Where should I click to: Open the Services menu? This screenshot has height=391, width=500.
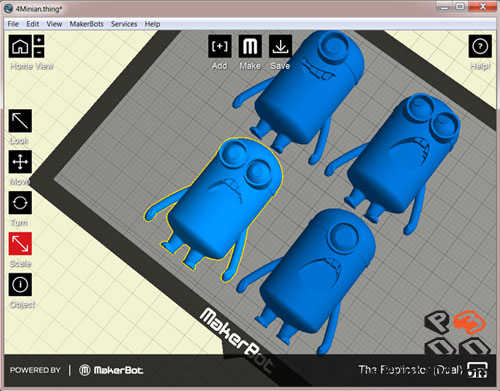pos(124,24)
